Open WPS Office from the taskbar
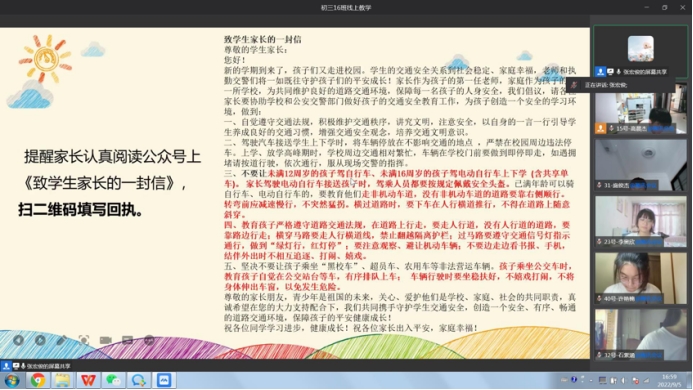The width and height of the screenshot is (693, 390). (88, 380)
